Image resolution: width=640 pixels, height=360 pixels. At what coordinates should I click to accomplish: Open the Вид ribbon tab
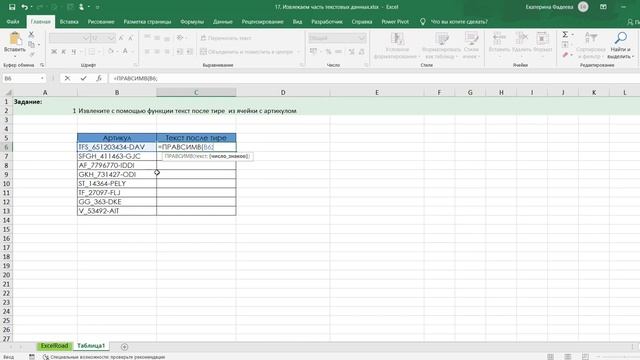coord(297,22)
